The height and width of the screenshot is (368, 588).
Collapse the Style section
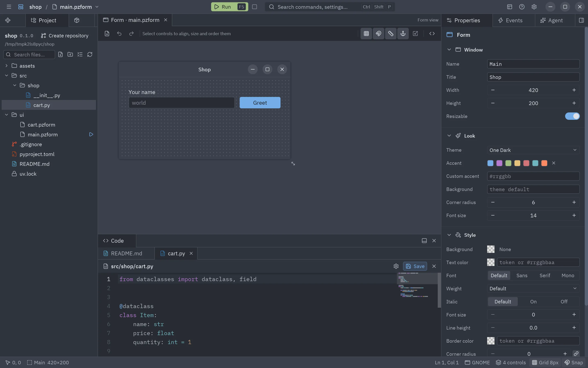449,235
